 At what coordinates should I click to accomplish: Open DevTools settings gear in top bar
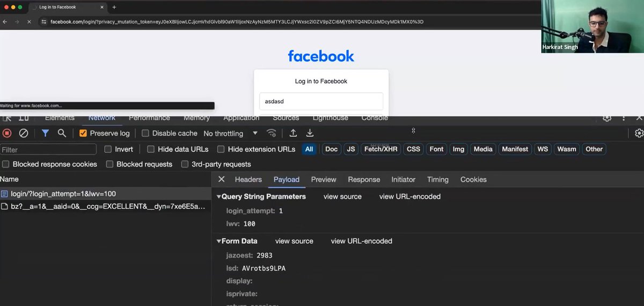point(607,118)
